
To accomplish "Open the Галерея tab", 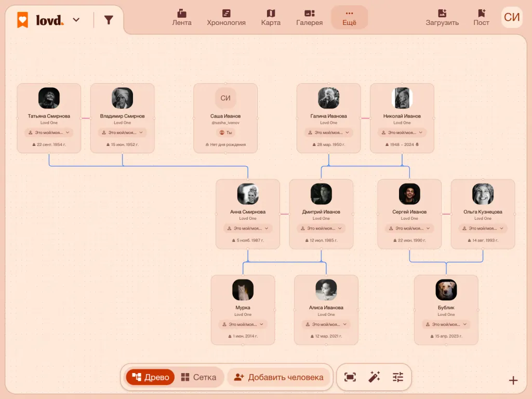I will click(x=310, y=17).
